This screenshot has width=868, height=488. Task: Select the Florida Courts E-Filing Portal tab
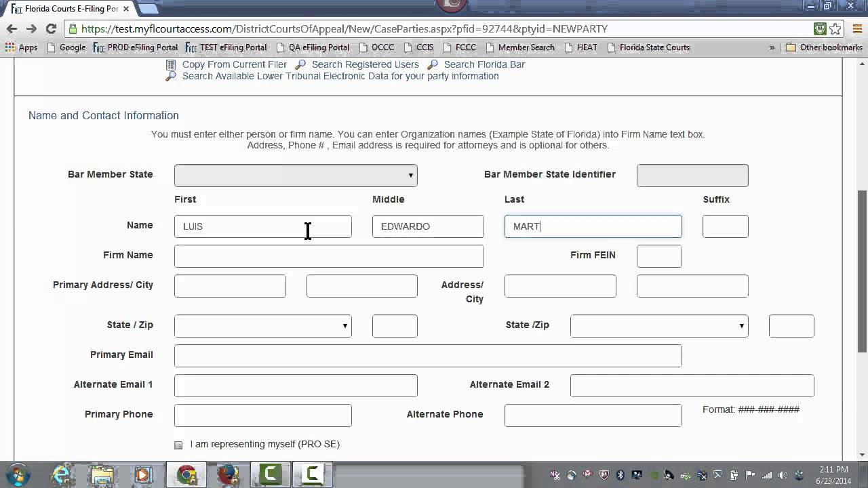[x=71, y=9]
